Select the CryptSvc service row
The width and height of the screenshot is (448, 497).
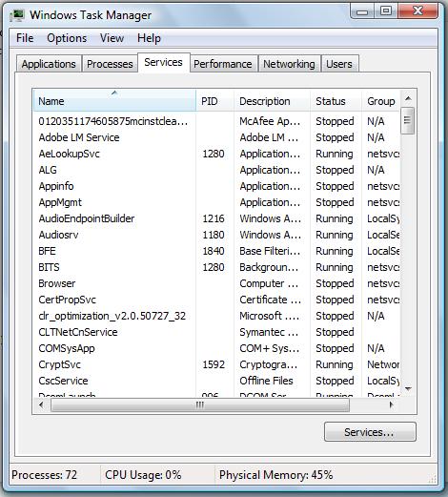(216, 364)
